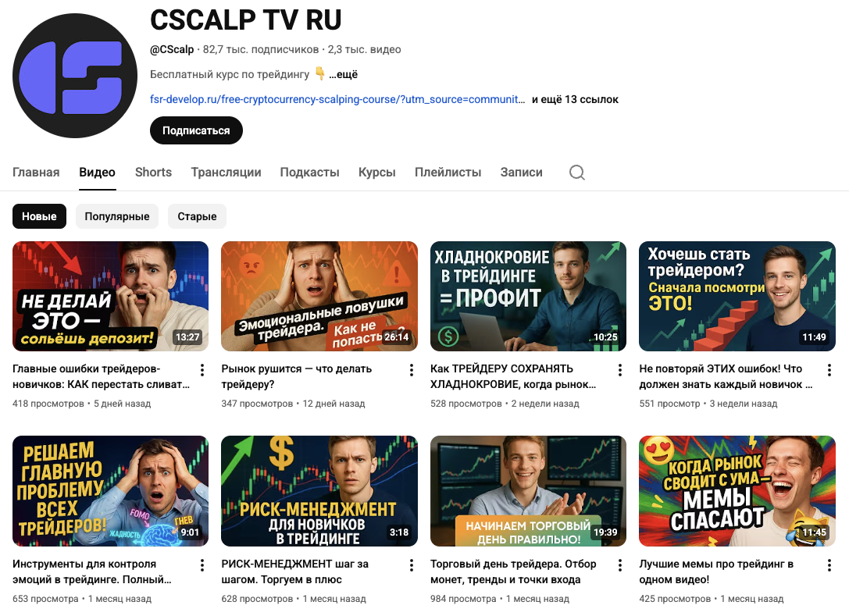Viewport: 849px width, 616px height.
Task: Click the 26:14 duration badge
Action: click(396, 336)
